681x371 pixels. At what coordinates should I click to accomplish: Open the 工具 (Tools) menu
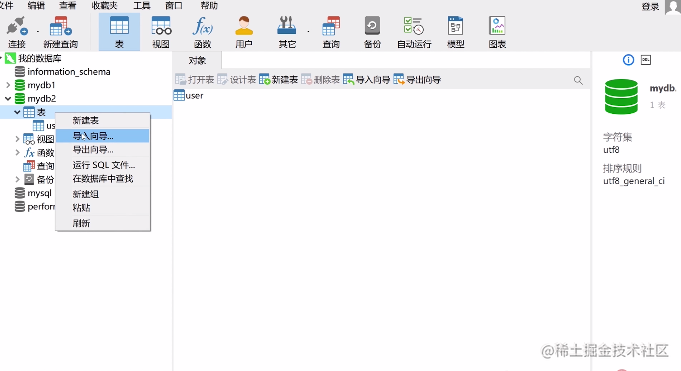pos(142,5)
